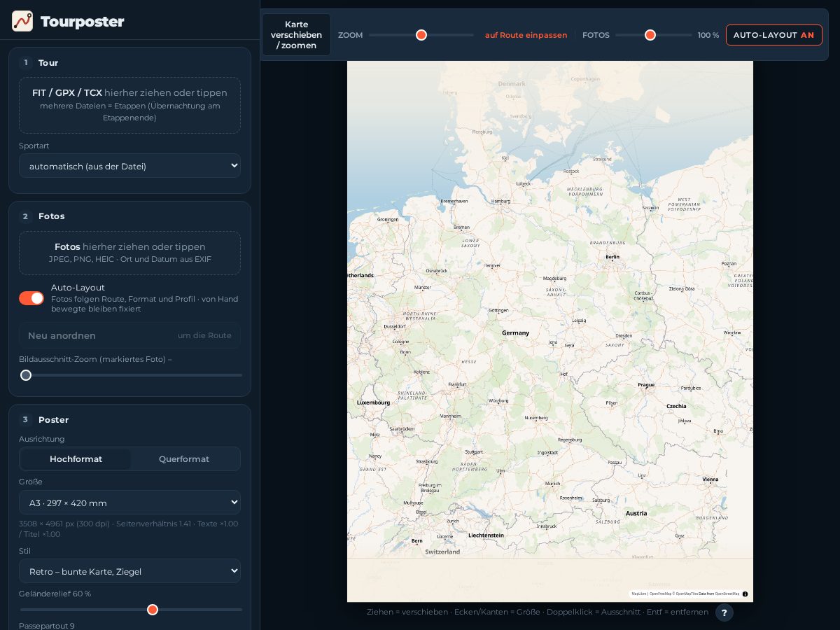This screenshot has height=630, width=840.
Task: Click the Fotos drop zone
Action: click(x=129, y=253)
